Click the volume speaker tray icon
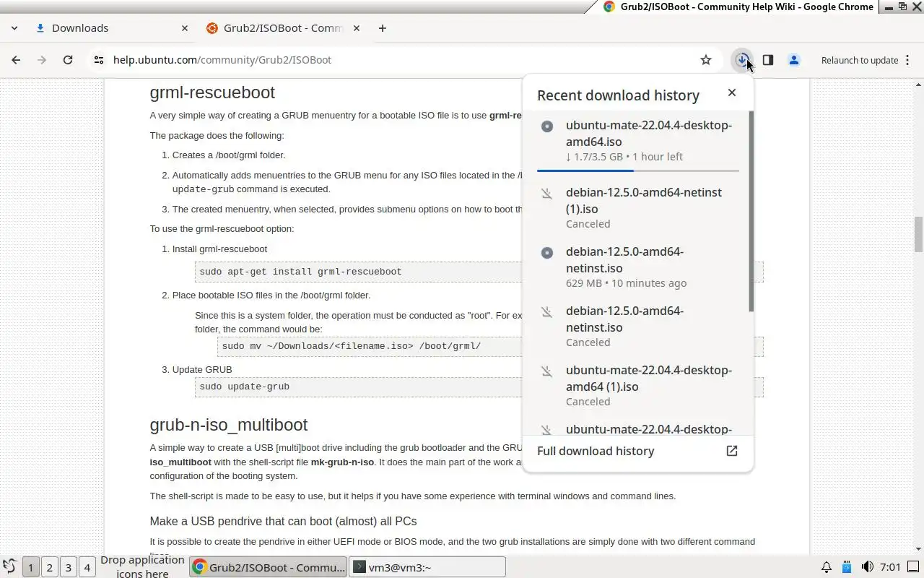Image resolution: width=924 pixels, height=578 pixels. [x=868, y=567]
